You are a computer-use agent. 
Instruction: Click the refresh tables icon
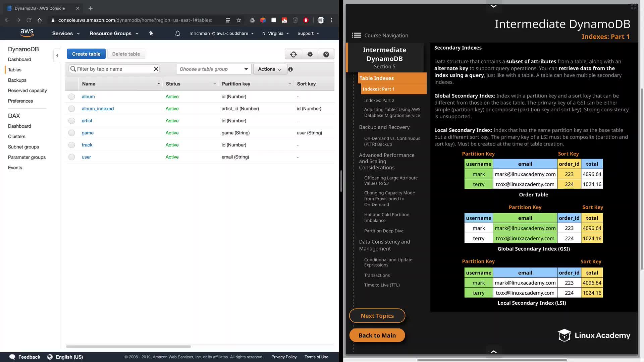(x=293, y=54)
